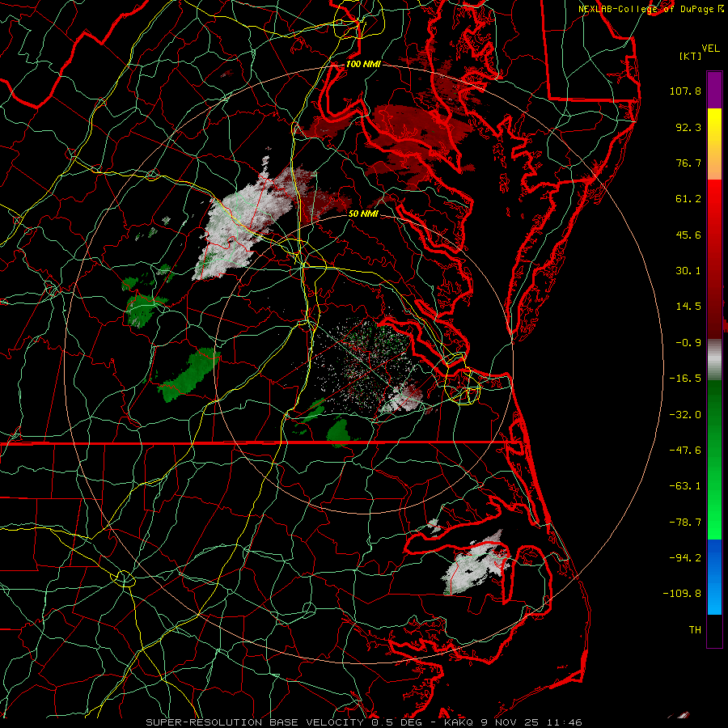Click the [KT] units label
Image resolution: width=728 pixels, height=728 pixels.
pos(690,56)
